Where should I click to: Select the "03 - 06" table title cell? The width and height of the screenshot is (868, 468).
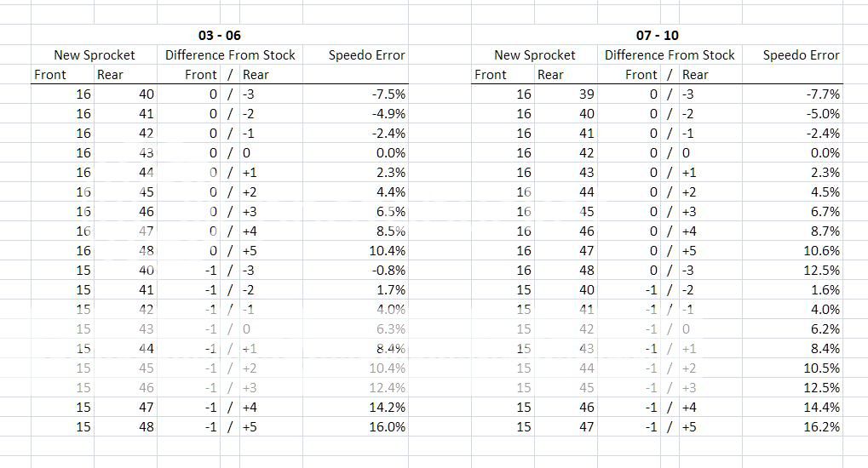(220, 35)
